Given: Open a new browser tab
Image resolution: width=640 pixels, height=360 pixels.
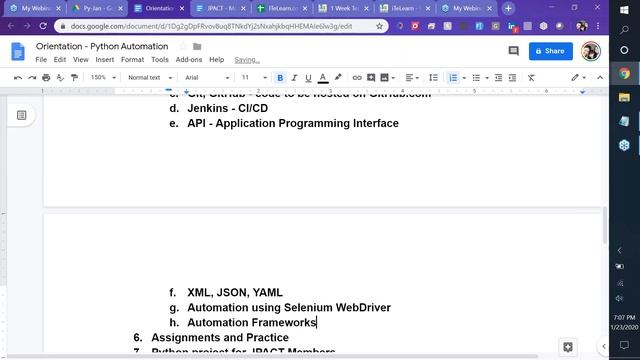Looking at the screenshot, I should pyautogui.click(x=508, y=8).
